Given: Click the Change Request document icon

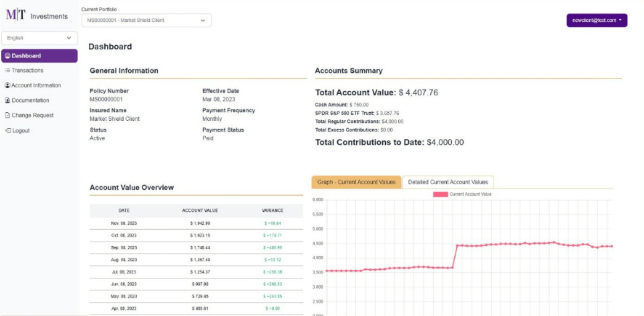Looking at the screenshot, I should pyautogui.click(x=7, y=115).
